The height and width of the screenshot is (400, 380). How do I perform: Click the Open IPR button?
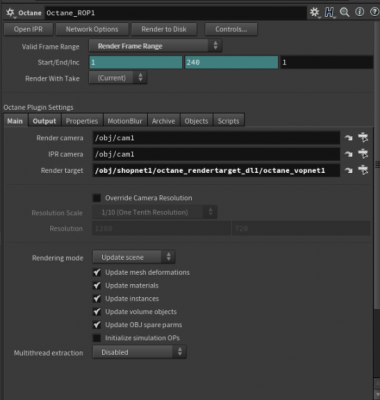pyautogui.click(x=28, y=29)
